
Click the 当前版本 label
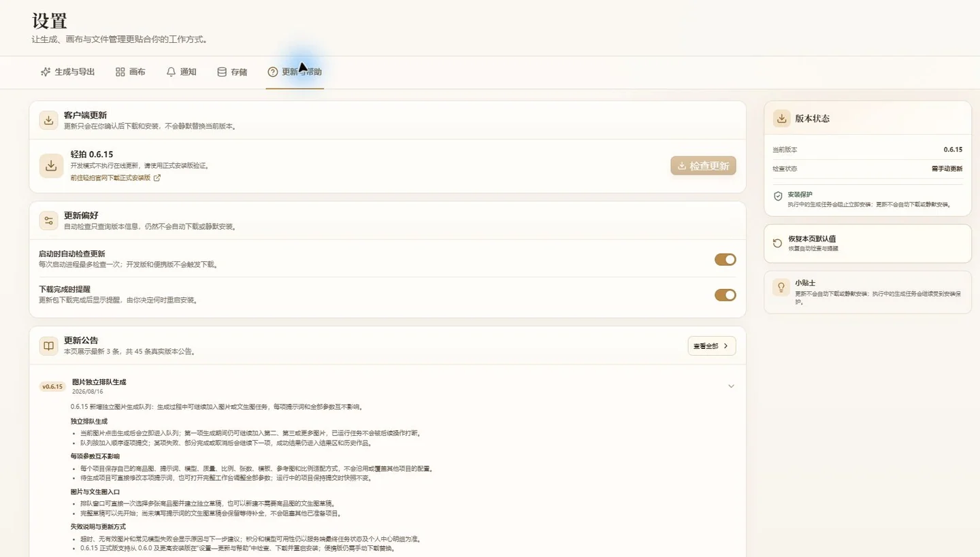(785, 150)
